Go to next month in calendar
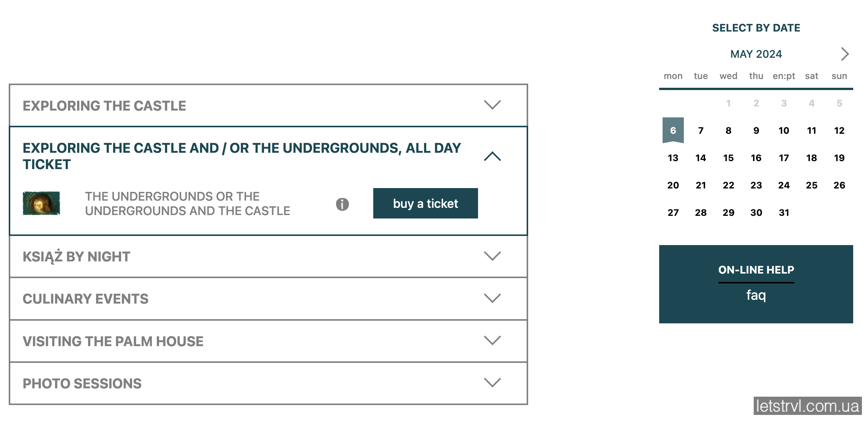Screen dimensions: 868x421 tap(844, 54)
